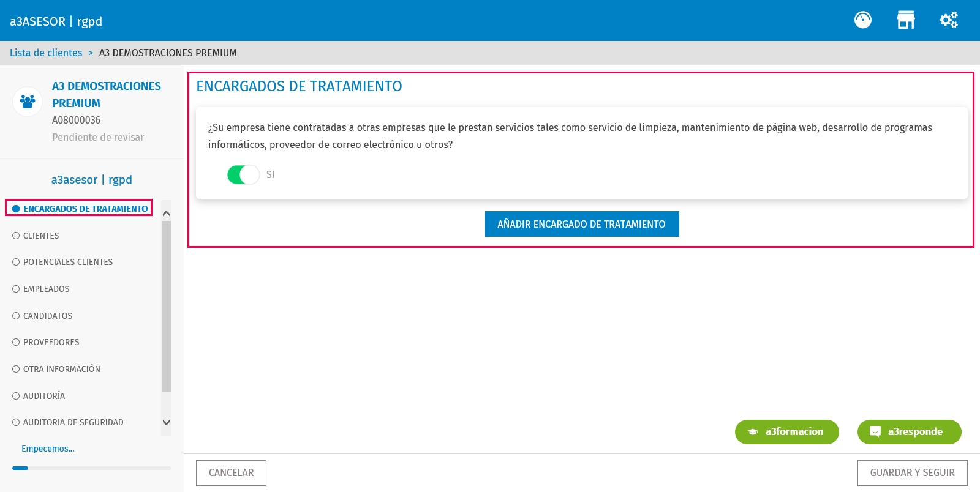This screenshot has height=492, width=980.
Task: Open a3formacion help button
Action: (x=787, y=432)
